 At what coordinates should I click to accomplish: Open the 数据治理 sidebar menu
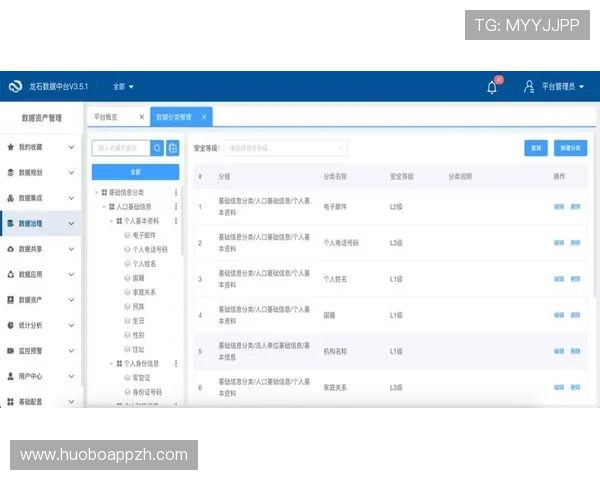point(41,224)
